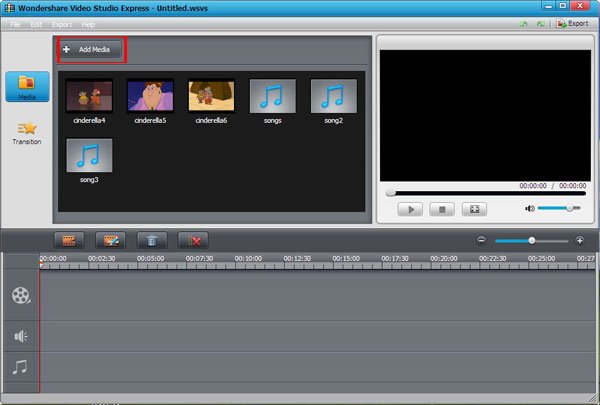600x405 pixels.
Task: Click the filmstrip clip tool on the timeline toolbar
Action: pyautogui.click(x=69, y=241)
